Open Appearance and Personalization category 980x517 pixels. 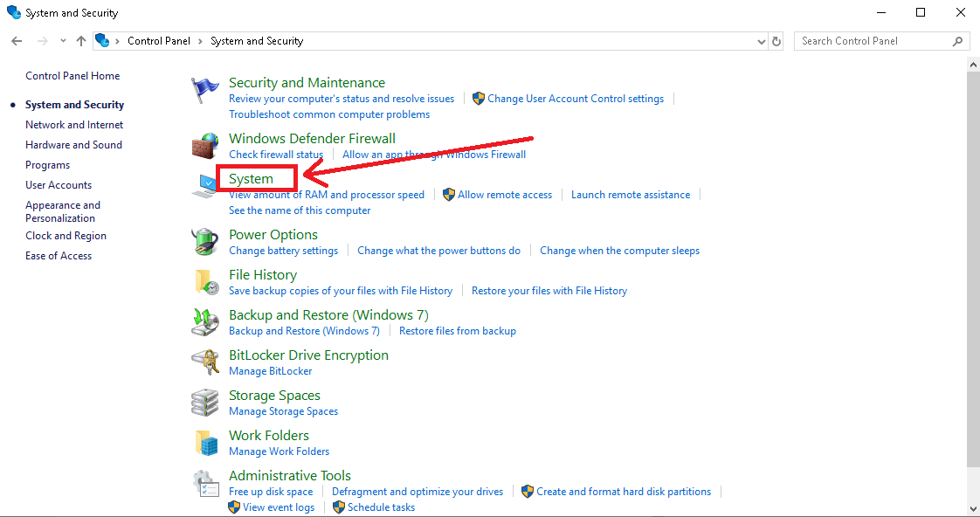click(63, 211)
